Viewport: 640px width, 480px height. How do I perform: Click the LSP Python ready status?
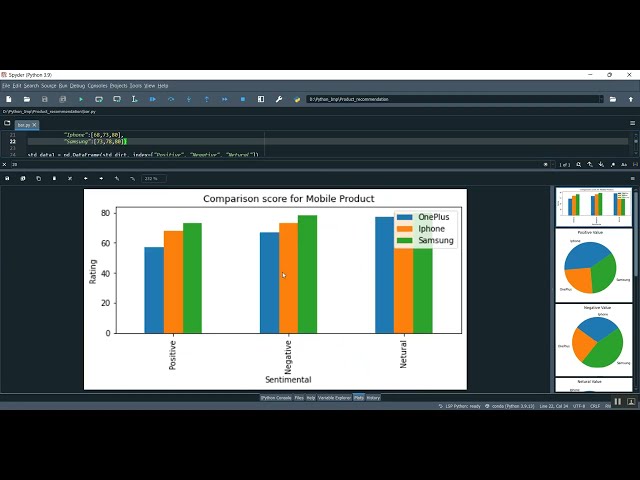[x=460, y=406]
